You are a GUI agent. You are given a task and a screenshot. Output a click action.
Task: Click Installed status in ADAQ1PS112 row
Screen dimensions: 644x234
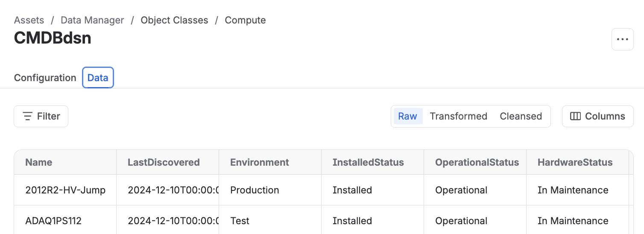[x=373, y=221]
